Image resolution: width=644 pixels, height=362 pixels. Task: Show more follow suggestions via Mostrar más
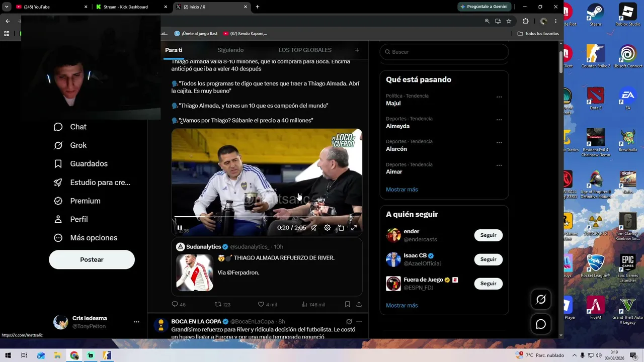pyautogui.click(x=402, y=306)
